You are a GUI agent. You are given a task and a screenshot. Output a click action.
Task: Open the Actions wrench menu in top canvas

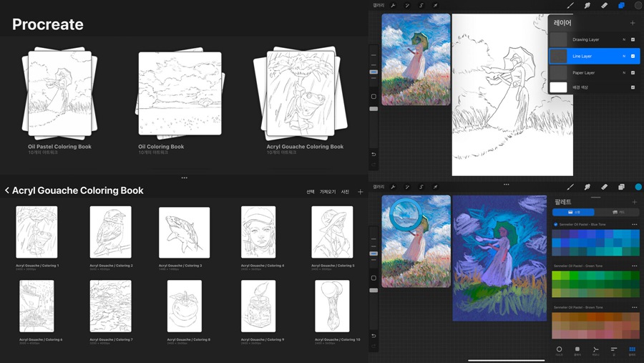(x=393, y=6)
